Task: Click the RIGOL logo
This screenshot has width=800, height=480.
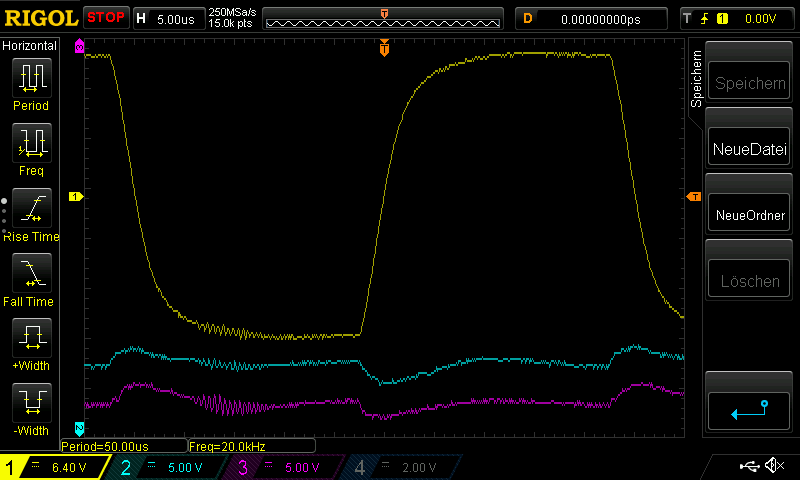Action: (x=41, y=18)
